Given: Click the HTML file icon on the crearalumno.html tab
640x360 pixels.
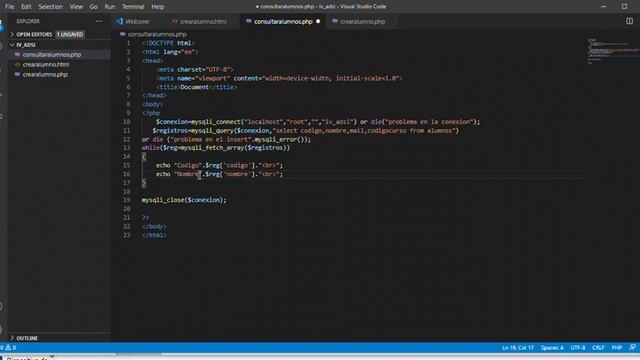Looking at the screenshot, I should click(x=175, y=21).
